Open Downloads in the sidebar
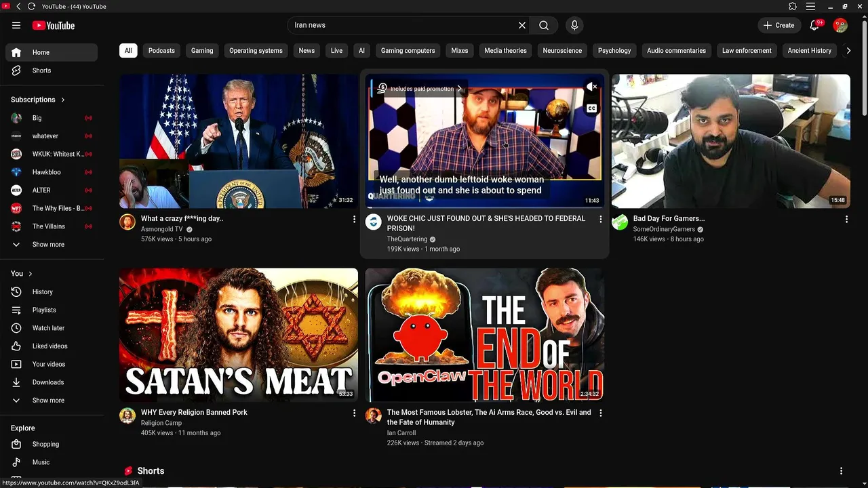The width and height of the screenshot is (868, 488). pos(52,382)
